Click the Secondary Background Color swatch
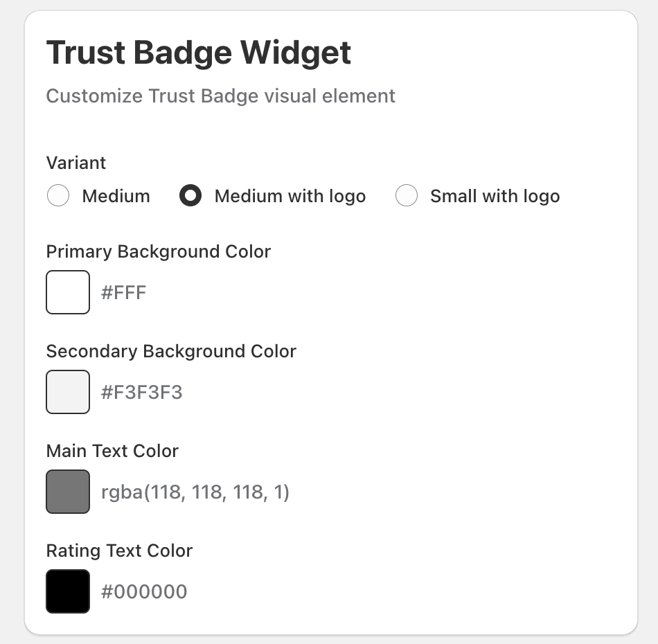The height and width of the screenshot is (644, 658). [67, 391]
